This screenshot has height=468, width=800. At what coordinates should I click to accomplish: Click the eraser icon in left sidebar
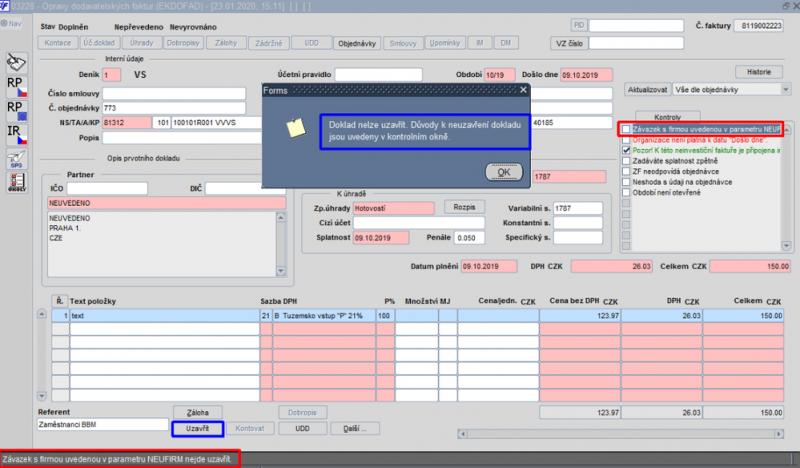[16, 62]
